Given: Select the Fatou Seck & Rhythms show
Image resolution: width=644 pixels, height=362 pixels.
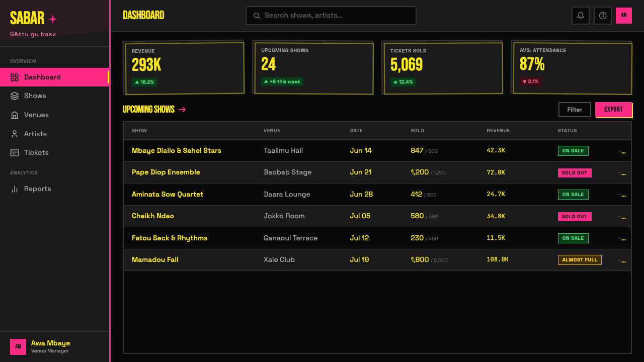Looking at the screenshot, I should point(170,238).
